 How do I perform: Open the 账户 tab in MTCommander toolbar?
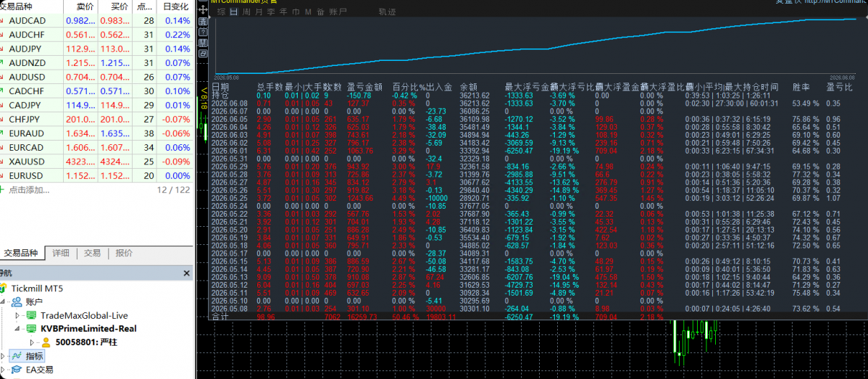(x=337, y=12)
